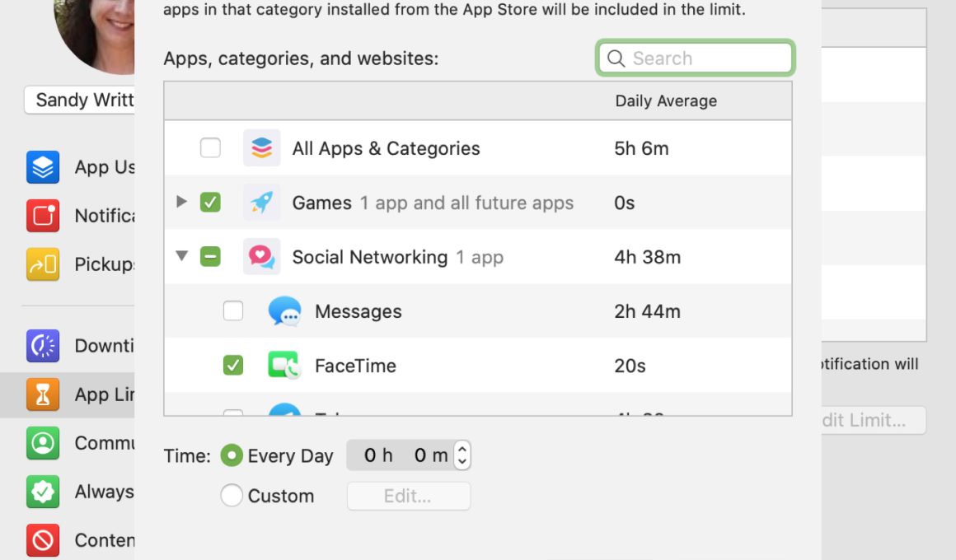The width and height of the screenshot is (956, 560).
Task: Select the Pickups yellow sidebar icon
Action: point(43,264)
